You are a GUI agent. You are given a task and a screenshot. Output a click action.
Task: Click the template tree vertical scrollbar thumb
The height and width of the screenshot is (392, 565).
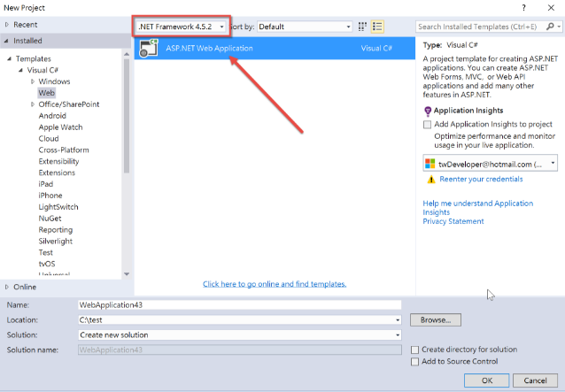point(127,116)
